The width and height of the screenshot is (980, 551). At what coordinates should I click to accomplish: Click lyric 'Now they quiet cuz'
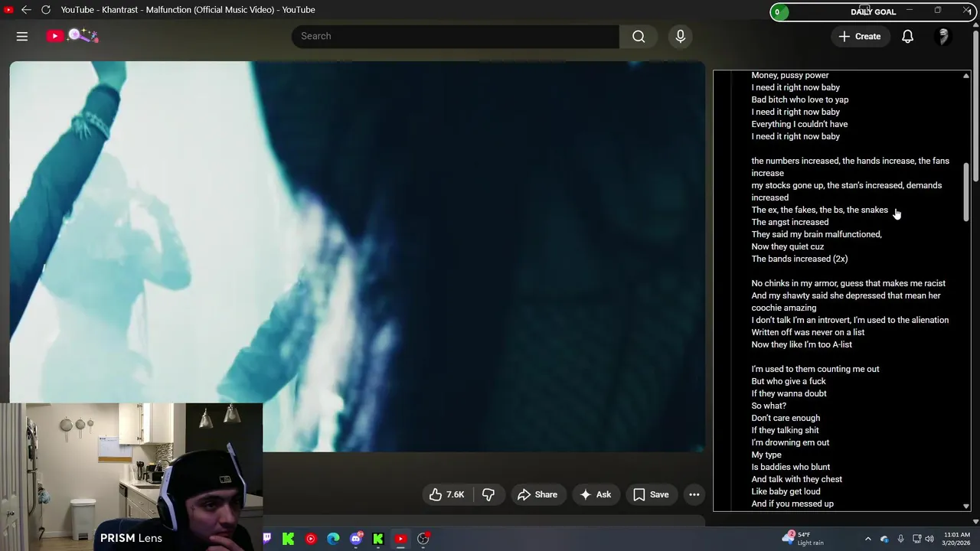point(788,246)
